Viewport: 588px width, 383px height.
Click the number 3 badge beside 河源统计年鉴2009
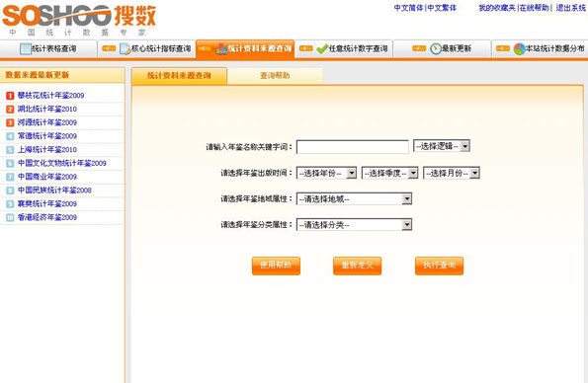click(x=10, y=122)
